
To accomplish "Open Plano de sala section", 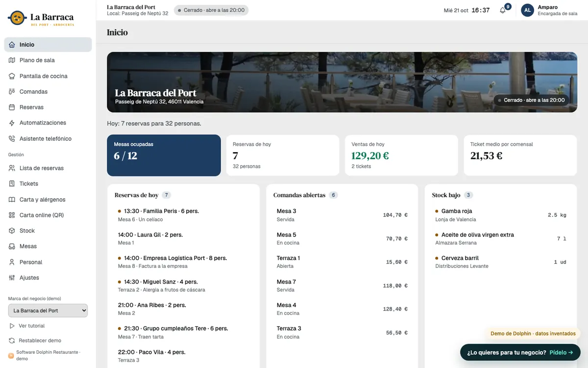I will coord(48,60).
